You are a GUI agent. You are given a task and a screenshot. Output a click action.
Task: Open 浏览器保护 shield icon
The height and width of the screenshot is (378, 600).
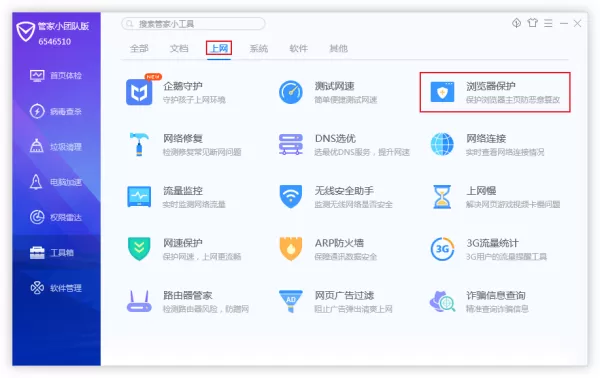442,92
